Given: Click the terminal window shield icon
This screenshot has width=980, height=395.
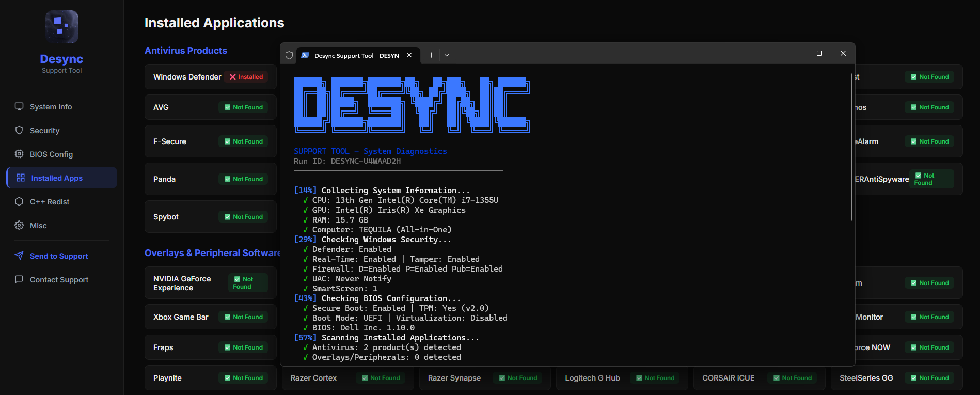Looking at the screenshot, I should pyautogui.click(x=289, y=55).
